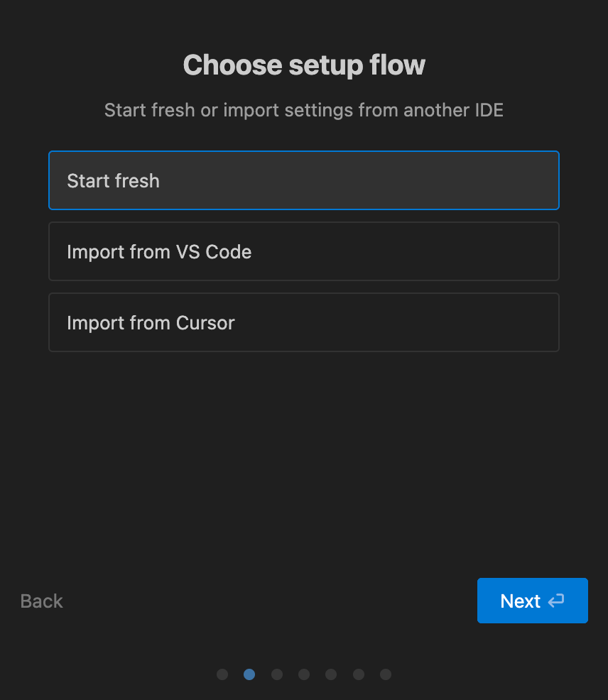Click the "Start fresh or import settings" subtitle
Screen dimensions: 608x700
303,110
